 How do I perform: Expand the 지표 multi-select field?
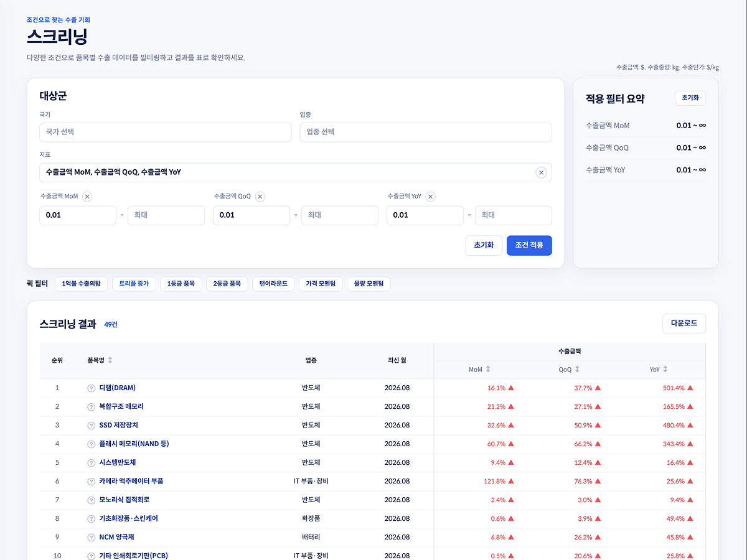(x=296, y=172)
